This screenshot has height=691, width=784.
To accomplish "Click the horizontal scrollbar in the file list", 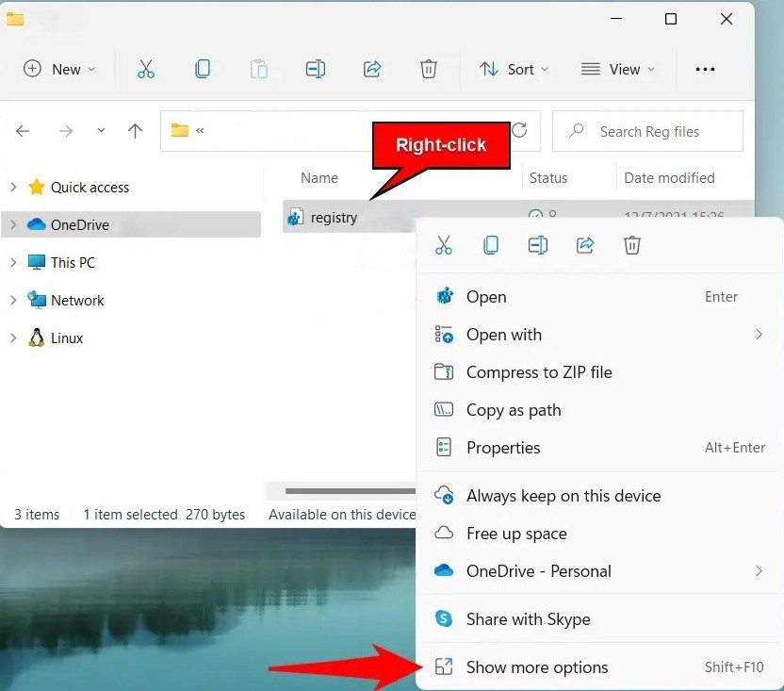I will coord(350,491).
